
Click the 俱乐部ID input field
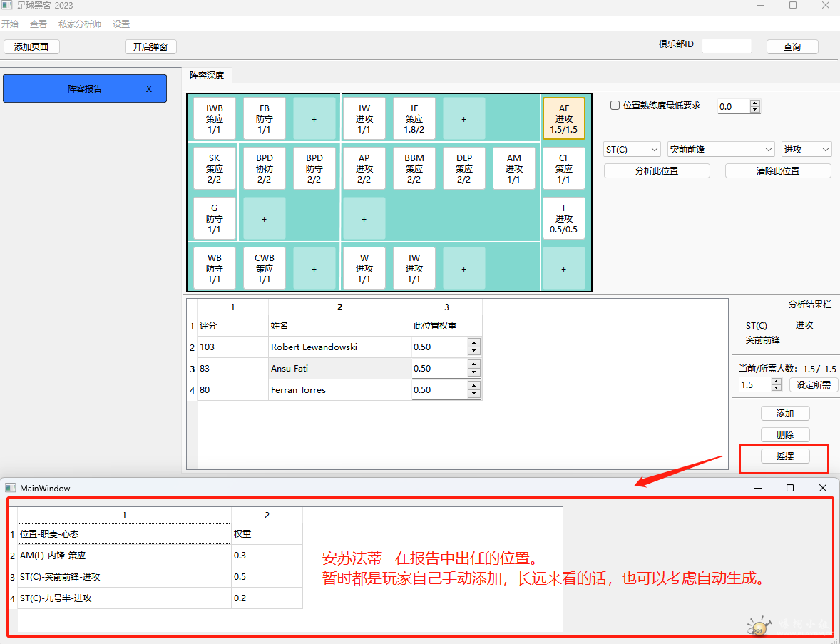pyautogui.click(x=727, y=46)
